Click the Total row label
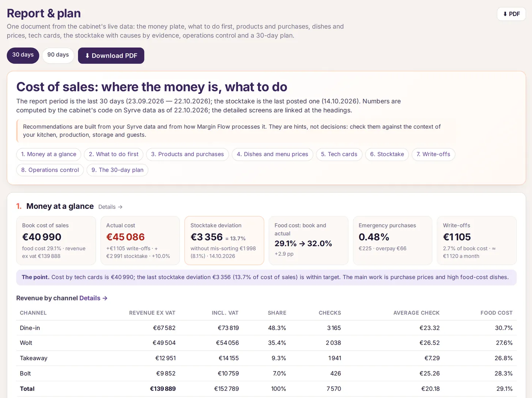Screen dimensions: 532x398 (27, 389)
